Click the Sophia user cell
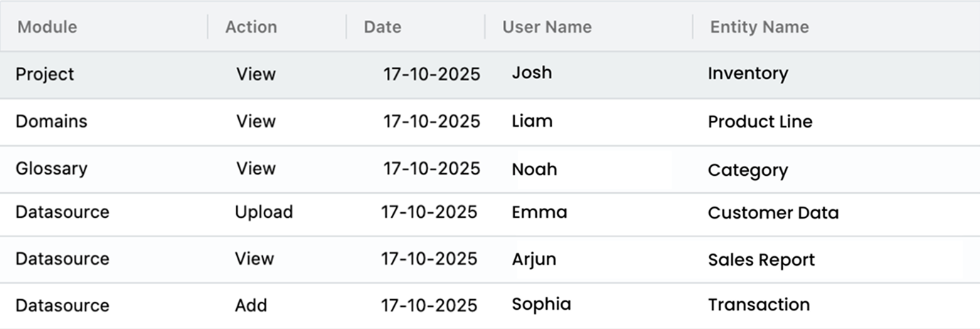 (x=541, y=304)
